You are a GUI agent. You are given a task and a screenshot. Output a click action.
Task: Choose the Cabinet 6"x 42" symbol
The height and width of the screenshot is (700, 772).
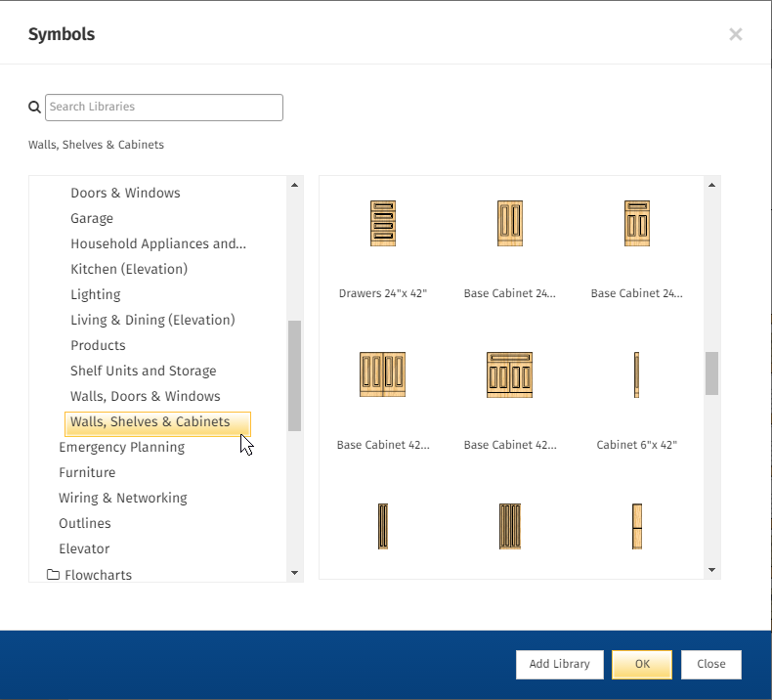[x=636, y=374]
